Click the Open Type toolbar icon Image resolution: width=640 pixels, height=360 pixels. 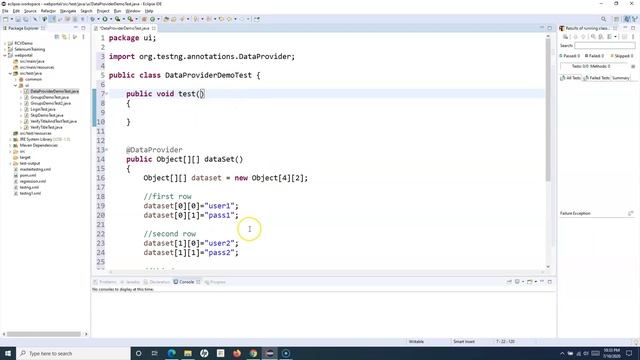coord(166,19)
